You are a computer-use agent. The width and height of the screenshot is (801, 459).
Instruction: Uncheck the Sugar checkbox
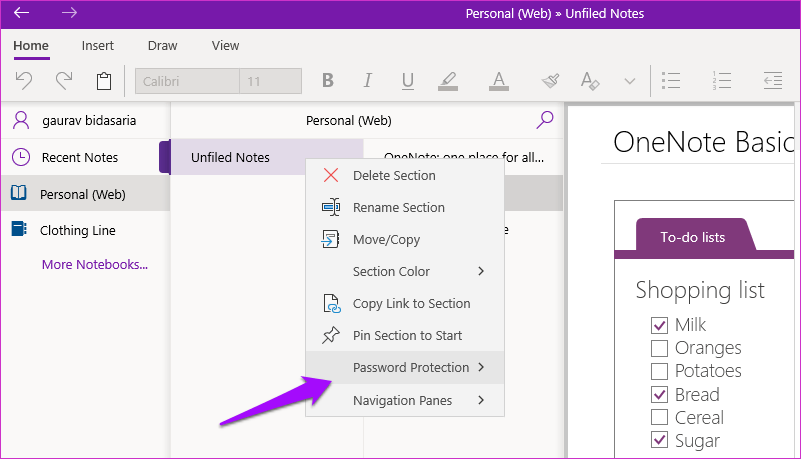(659, 440)
